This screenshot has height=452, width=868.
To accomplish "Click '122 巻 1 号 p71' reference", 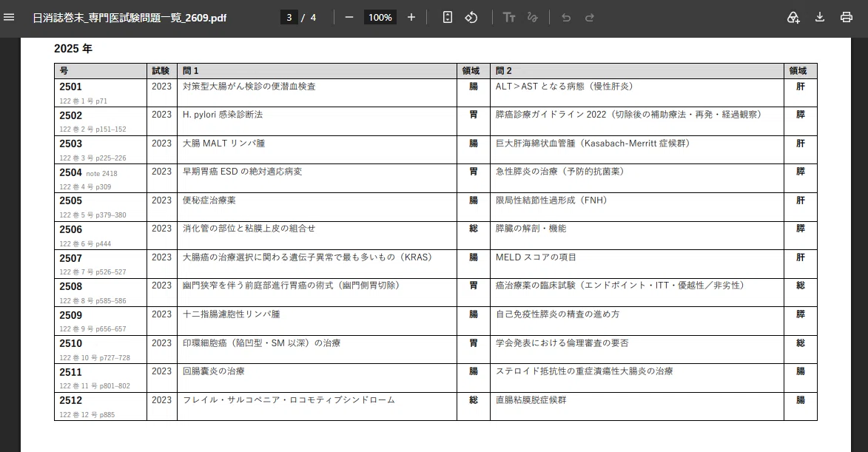I will tap(84, 101).
